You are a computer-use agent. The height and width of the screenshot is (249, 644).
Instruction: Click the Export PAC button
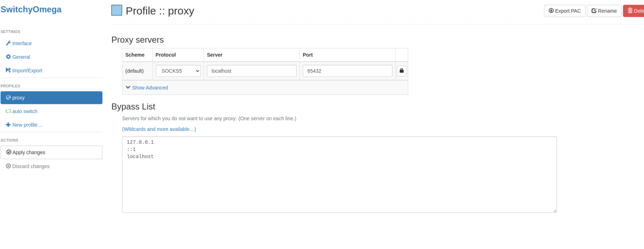coord(564,11)
